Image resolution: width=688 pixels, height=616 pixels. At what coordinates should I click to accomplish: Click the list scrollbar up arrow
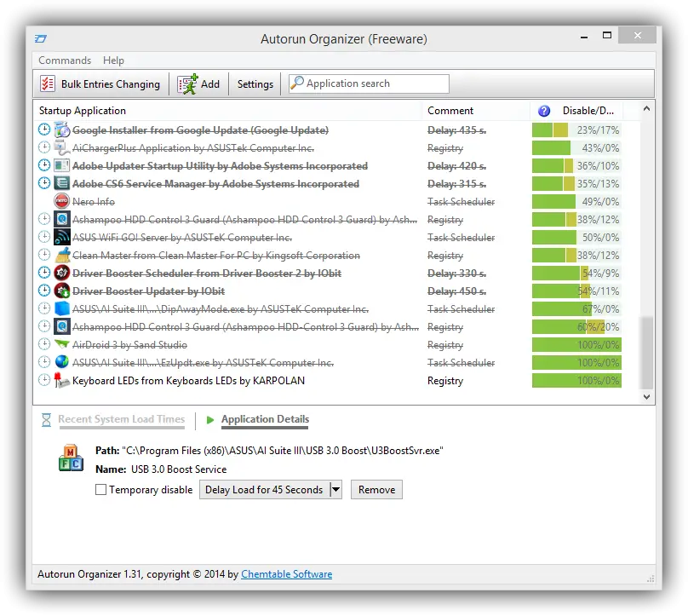[x=646, y=108]
